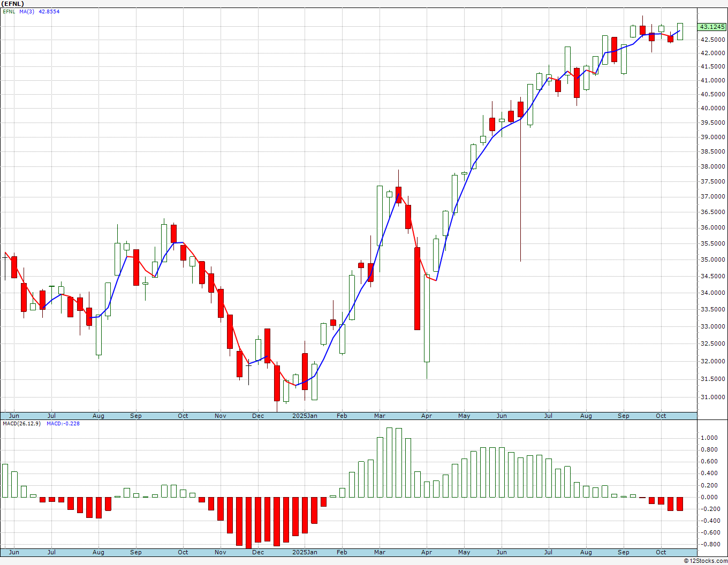Screen dimensions: 728x565
Task: Select the red candle with longest lower wick
Action: pyautogui.click(x=520, y=179)
